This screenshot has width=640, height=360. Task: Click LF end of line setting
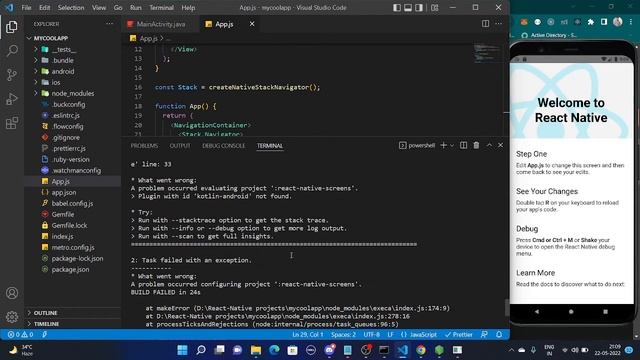pyautogui.click(x=391, y=334)
